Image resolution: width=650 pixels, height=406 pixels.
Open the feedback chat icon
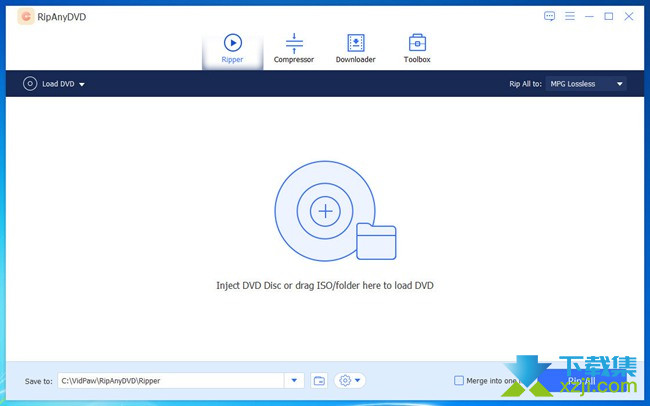[x=549, y=16]
